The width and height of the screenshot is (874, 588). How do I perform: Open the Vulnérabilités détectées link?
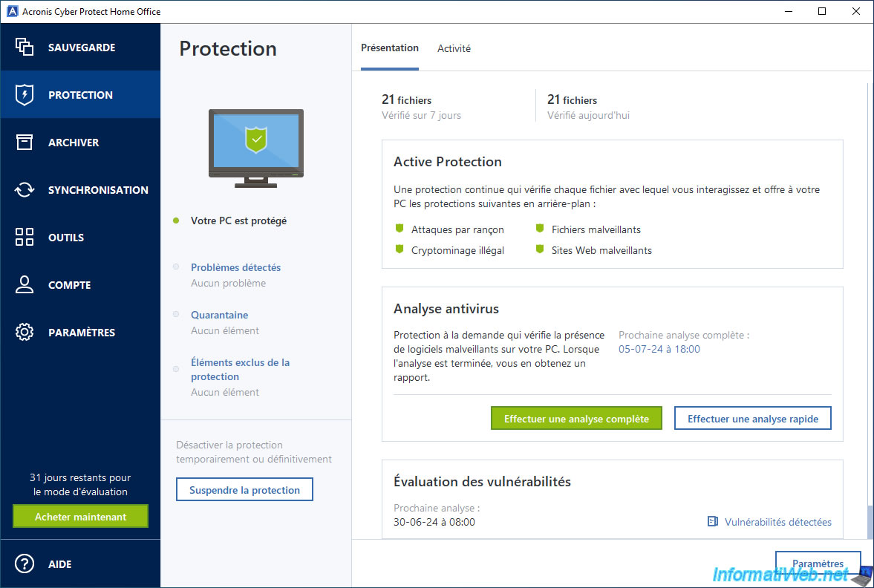[778, 522]
